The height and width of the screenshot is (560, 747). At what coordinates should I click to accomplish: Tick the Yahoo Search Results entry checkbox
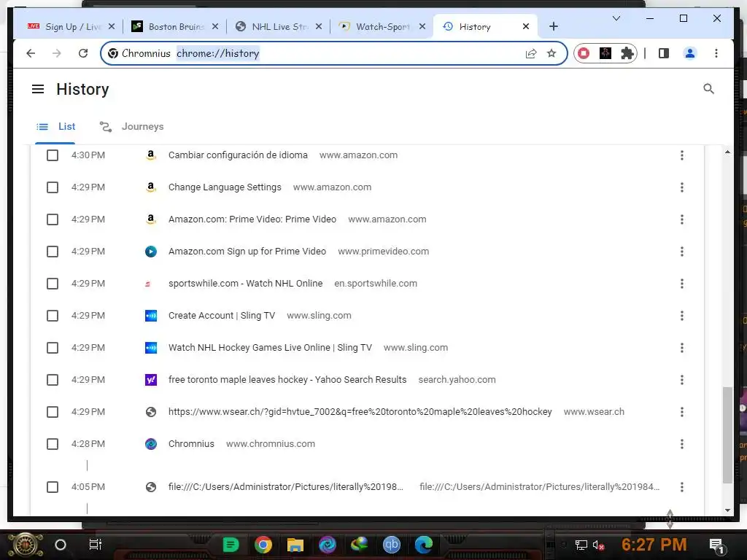point(53,380)
